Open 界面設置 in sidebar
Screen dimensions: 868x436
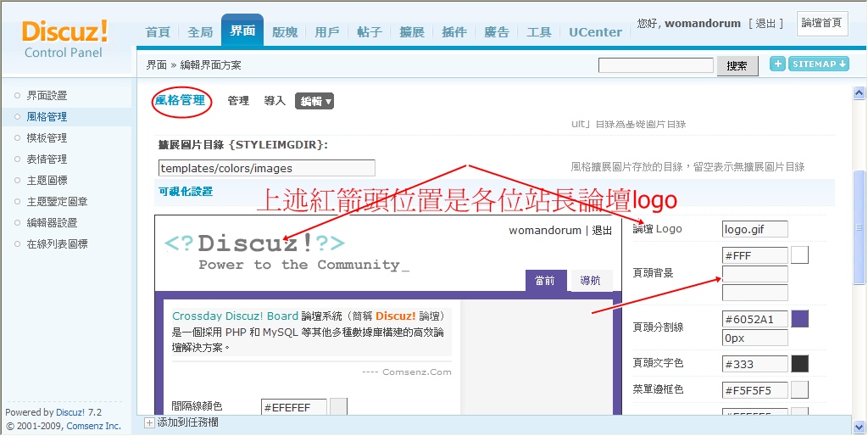[x=47, y=96]
